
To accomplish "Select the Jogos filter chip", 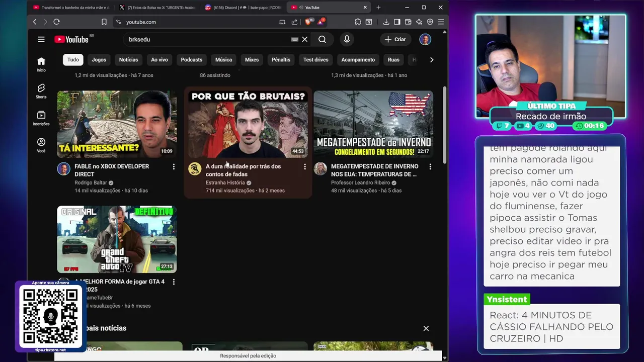I will pos(99,59).
